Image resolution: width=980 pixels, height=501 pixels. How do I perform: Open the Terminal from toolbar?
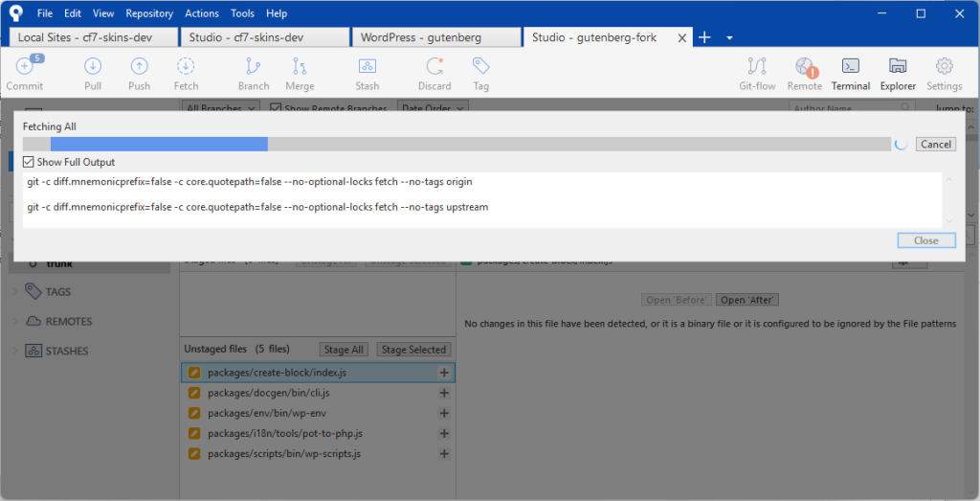click(850, 67)
